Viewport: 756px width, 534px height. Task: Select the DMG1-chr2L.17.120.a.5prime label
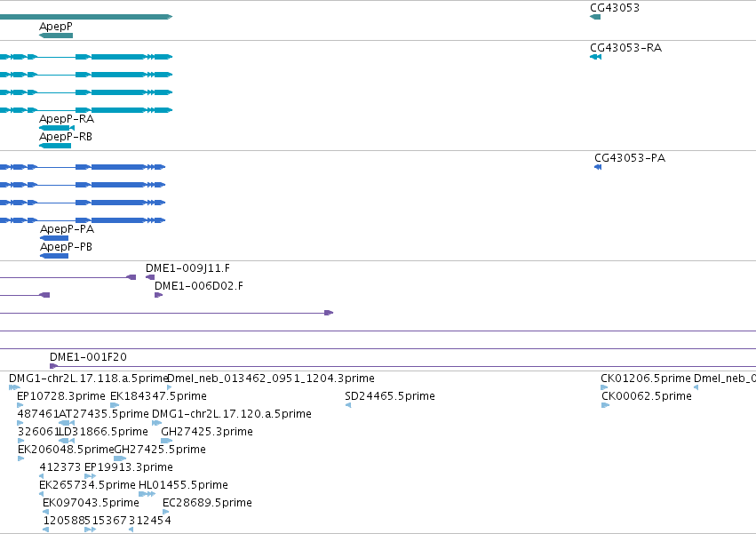coord(232,414)
